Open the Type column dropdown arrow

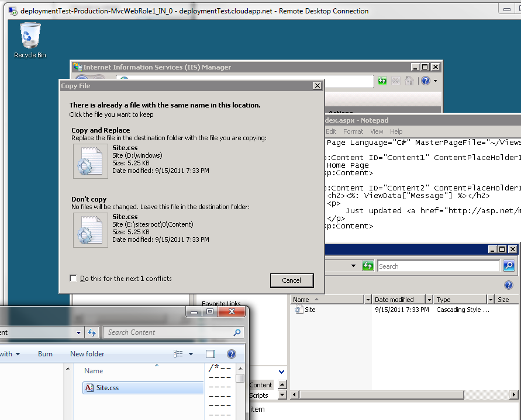[x=491, y=300]
